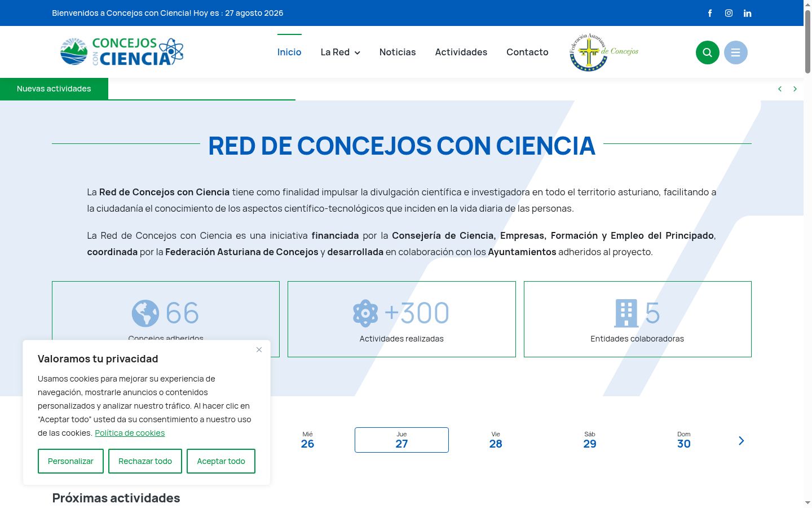812x508 pixels.
Task: Click the Próximas actividades heading
Action: pyautogui.click(x=116, y=498)
